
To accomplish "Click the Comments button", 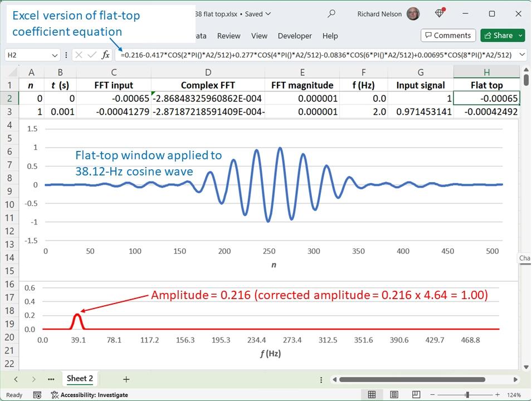I will coord(448,36).
